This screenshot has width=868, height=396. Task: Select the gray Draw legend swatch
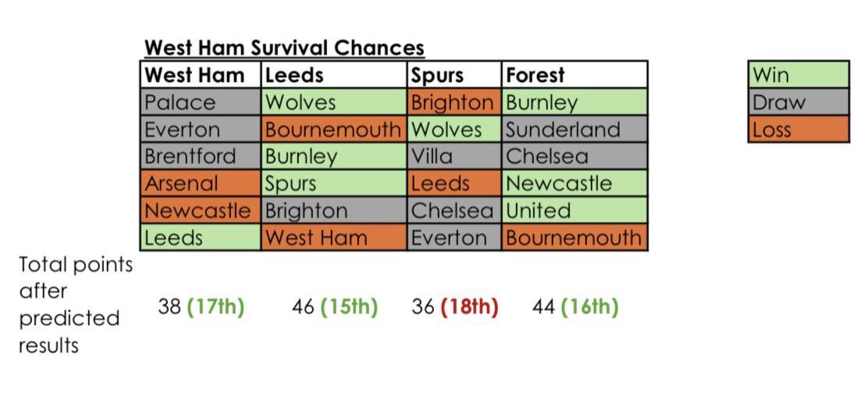coord(798,102)
